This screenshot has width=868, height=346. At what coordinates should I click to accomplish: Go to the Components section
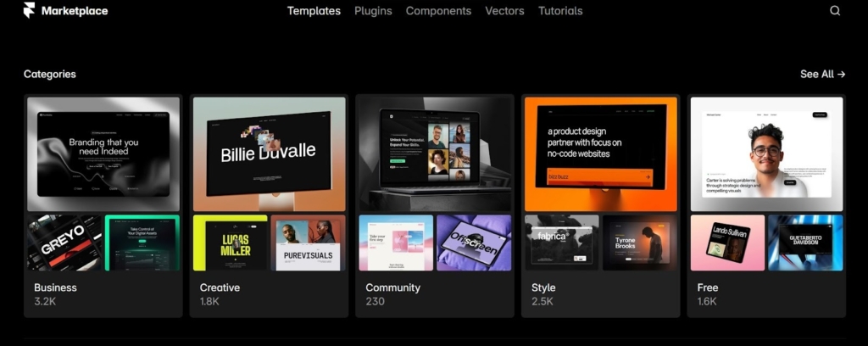tap(438, 11)
